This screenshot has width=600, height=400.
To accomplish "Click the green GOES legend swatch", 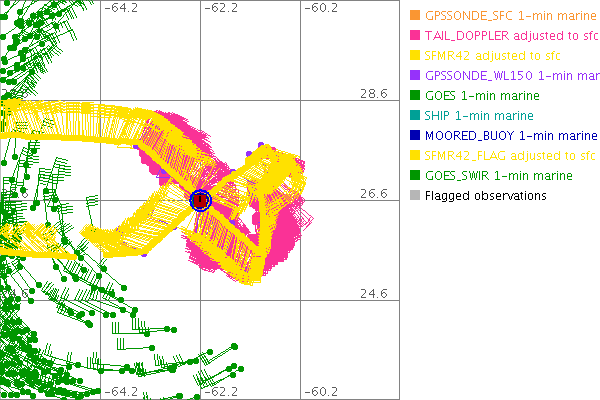I will click(x=414, y=96).
